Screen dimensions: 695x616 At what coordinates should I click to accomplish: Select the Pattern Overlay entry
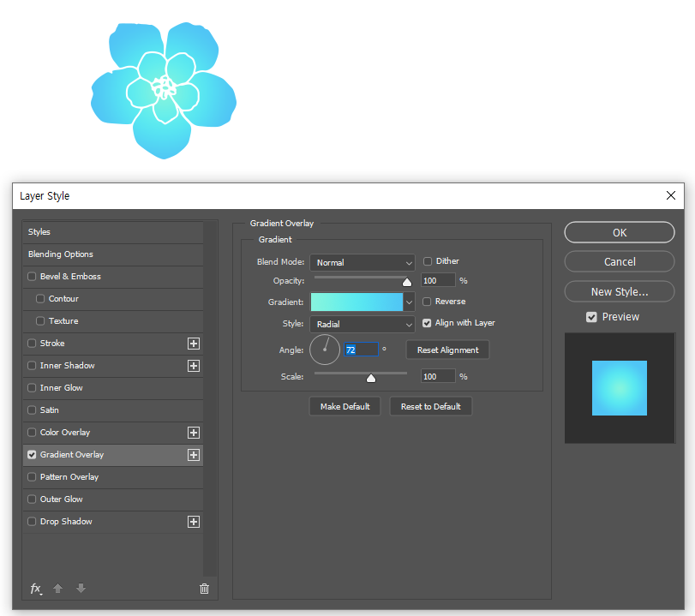113,477
